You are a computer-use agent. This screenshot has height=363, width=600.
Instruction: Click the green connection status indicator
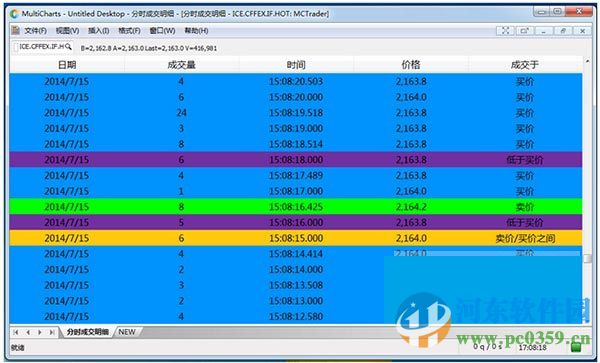576,347
